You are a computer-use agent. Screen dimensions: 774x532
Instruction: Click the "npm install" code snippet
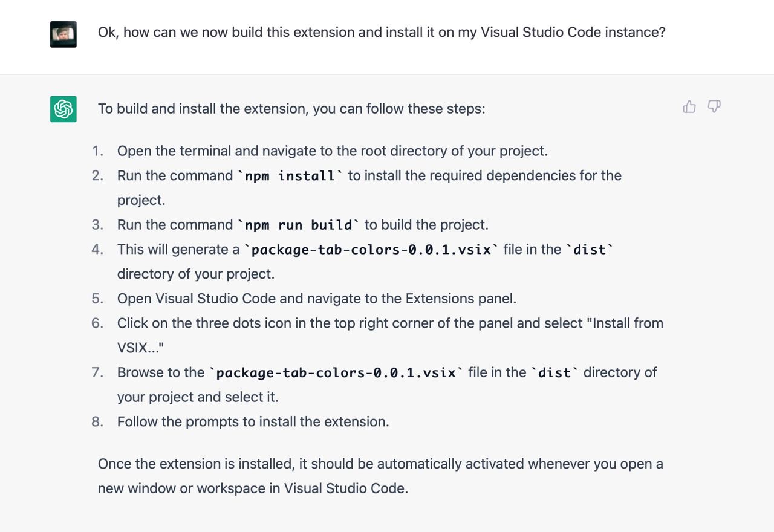(290, 176)
